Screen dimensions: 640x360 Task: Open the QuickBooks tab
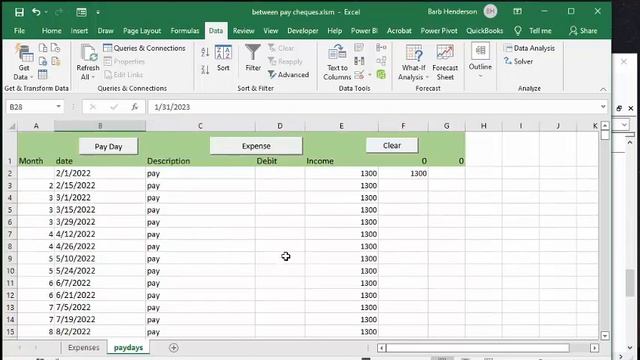(484, 31)
